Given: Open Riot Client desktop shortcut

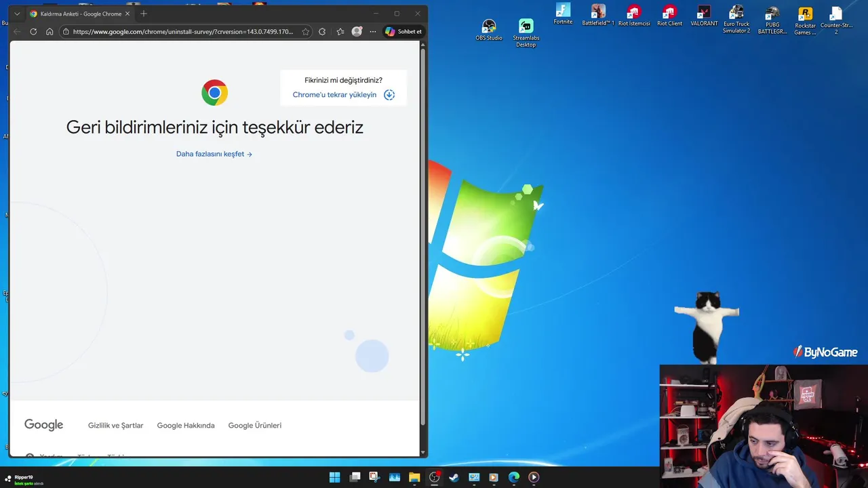Looking at the screenshot, I should click(670, 15).
